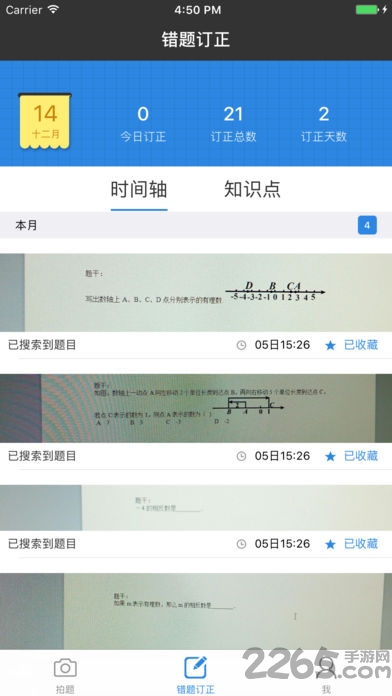Click the yellow calendar icon showing 14
Screen dimensions: 392x696
tap(45, 121)
